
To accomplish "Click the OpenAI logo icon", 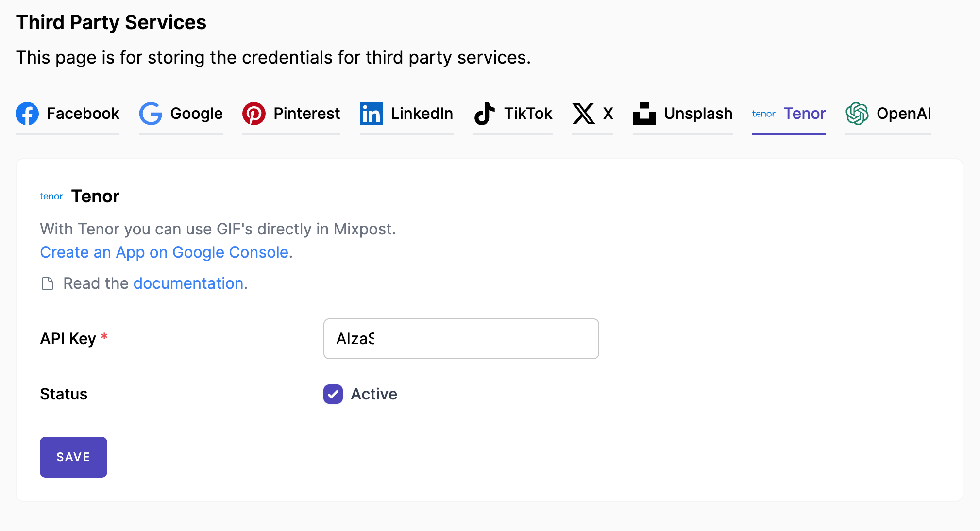I will (857, 114).
